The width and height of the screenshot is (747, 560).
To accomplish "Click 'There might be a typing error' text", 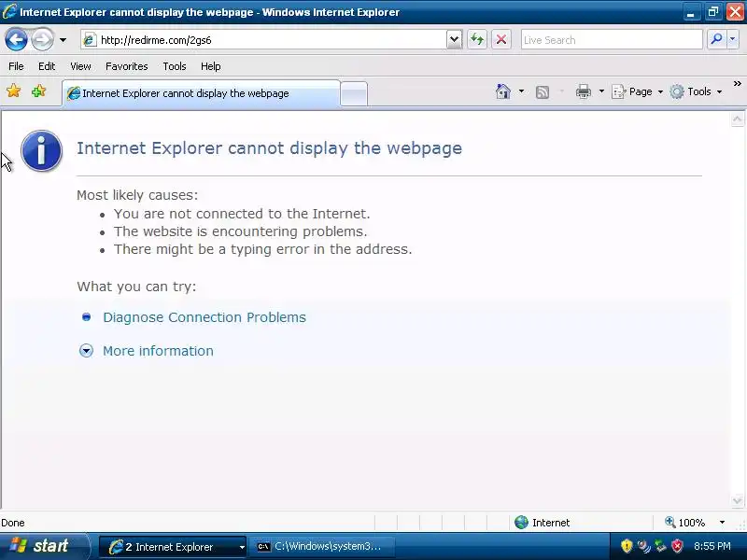I will [x=262, y=249].
